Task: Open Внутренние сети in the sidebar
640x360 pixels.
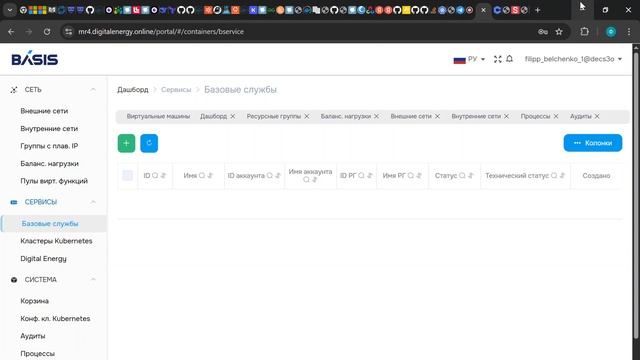Action: (49, 129)
